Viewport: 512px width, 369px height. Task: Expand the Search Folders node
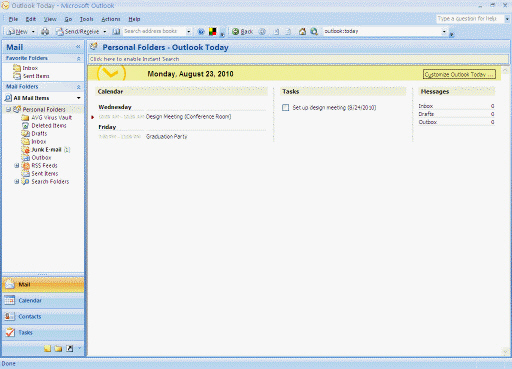pyautogui.click(x=17, y=181)
